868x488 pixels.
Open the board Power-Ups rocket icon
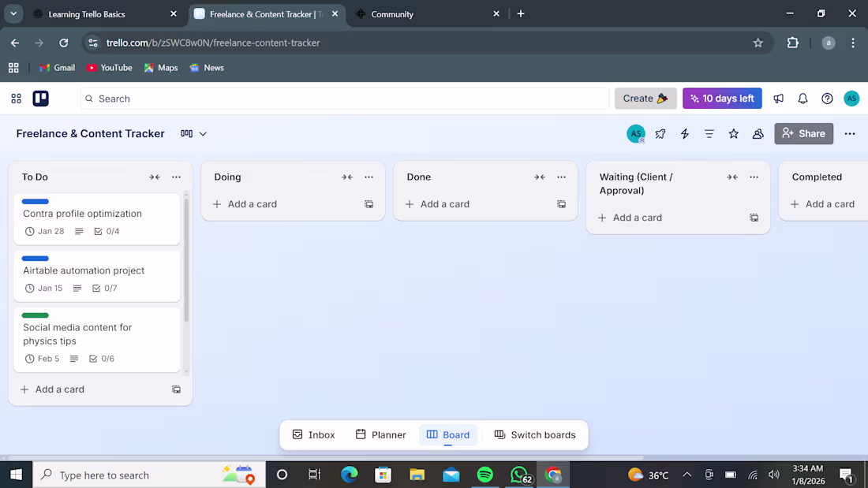(660, 134)
